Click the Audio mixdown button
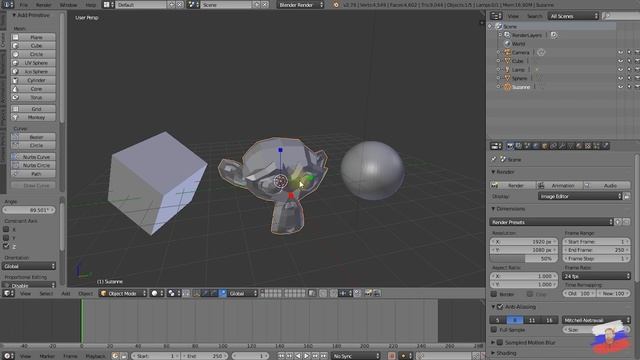This screenshot has width=640, height=360. [x=607, y=185]
